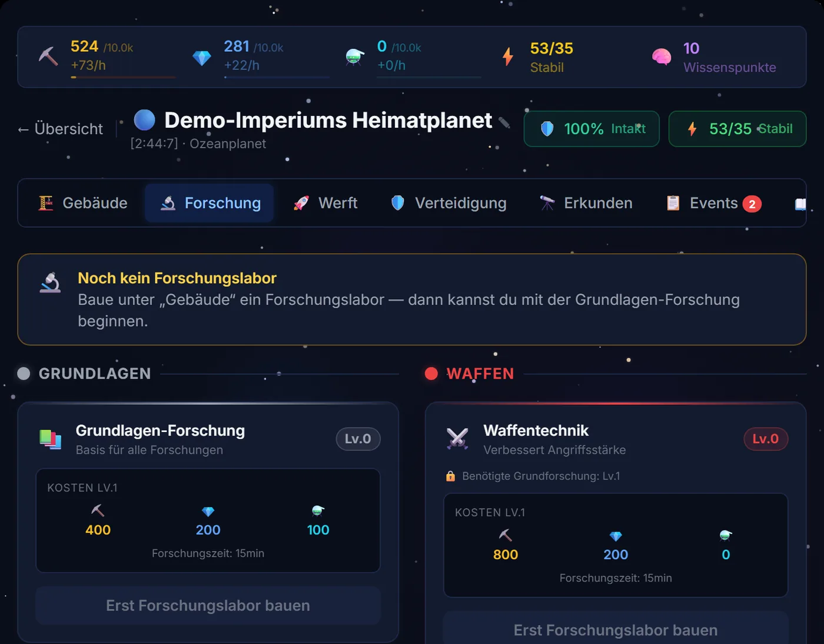Click the pink brain Wissenspunkte icon
824x644 pixels.
click(x=662, y=57)
